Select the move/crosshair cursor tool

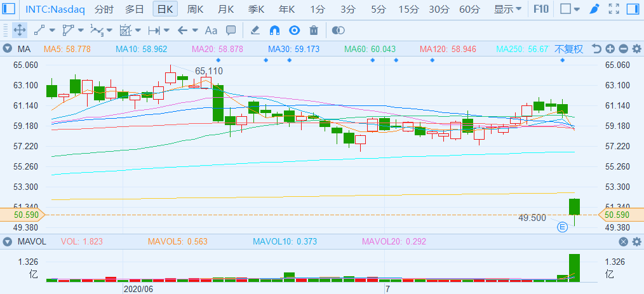tap(19, 30)
